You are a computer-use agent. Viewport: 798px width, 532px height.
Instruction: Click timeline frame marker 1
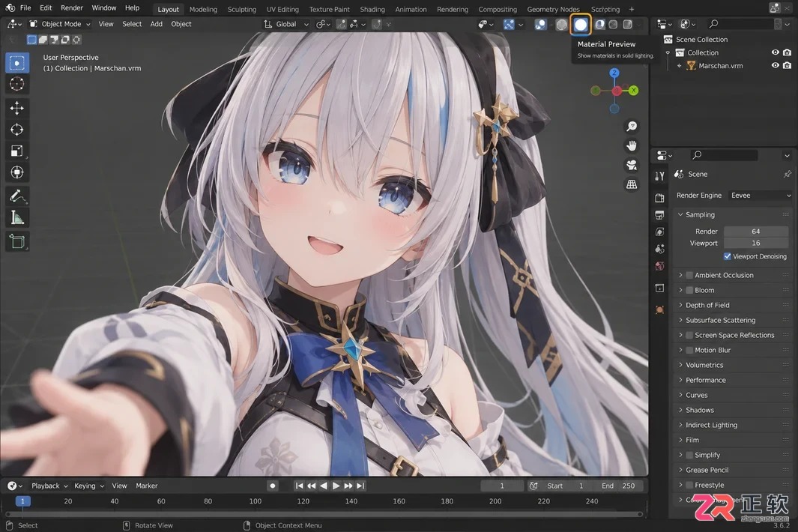[22, 501]
